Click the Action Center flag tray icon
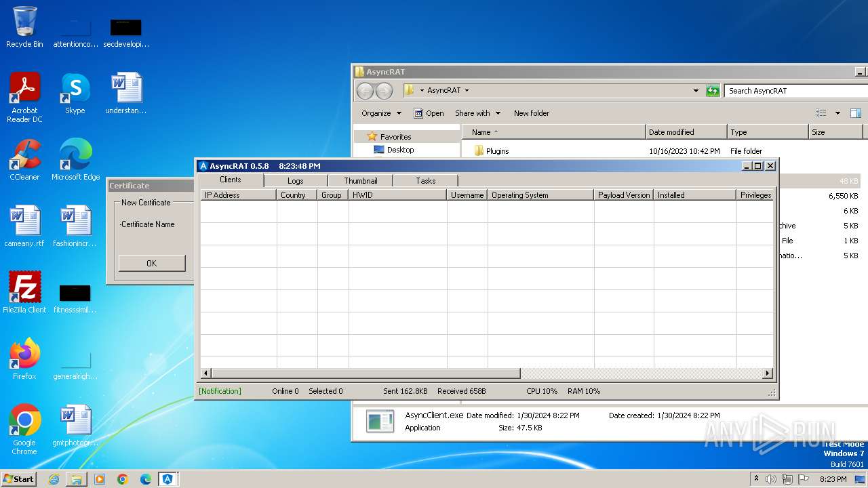 (803, 479)
